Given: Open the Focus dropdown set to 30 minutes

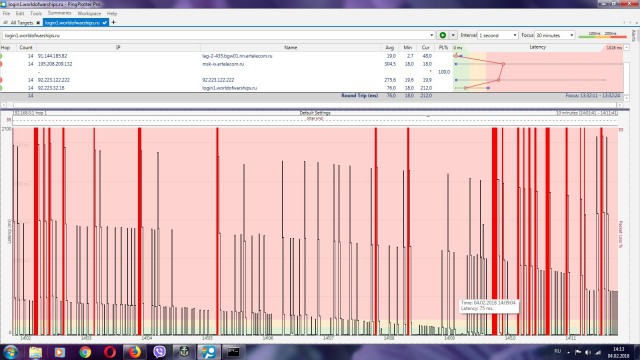Looking at the screenshot, I should click(554, 36).
